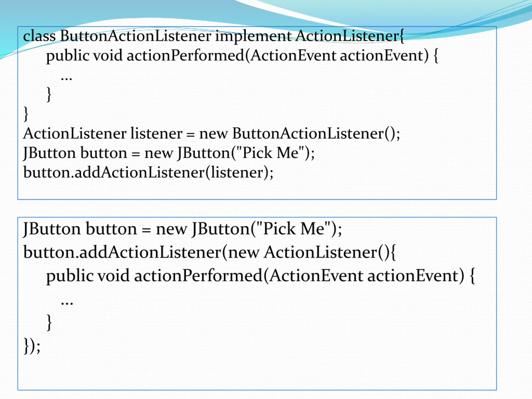Image resolution: width=532 pixels, height=399 pixels.
Task: Click 'button.addActionListener(new ActionListener(){' line
Action: 209,252
